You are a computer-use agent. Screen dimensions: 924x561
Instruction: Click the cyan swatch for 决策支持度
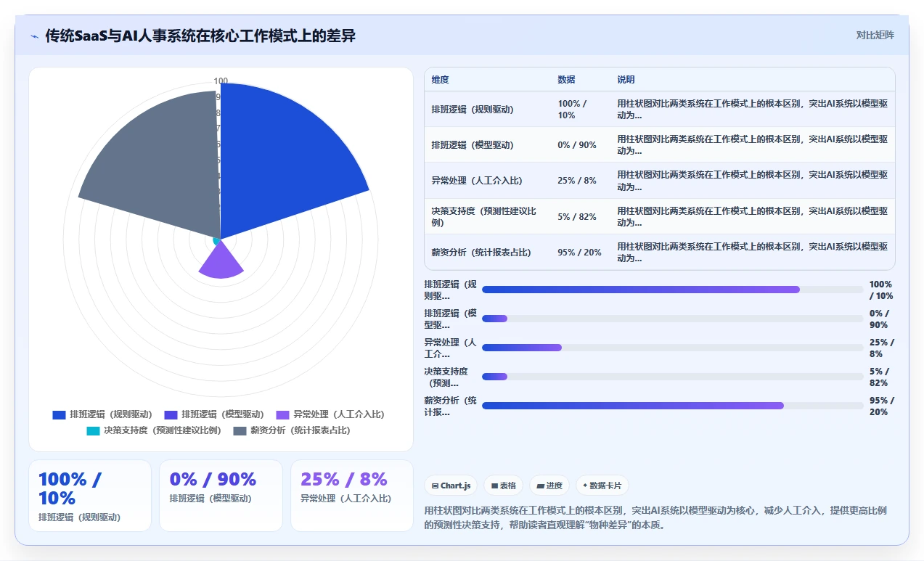(94, 430)
